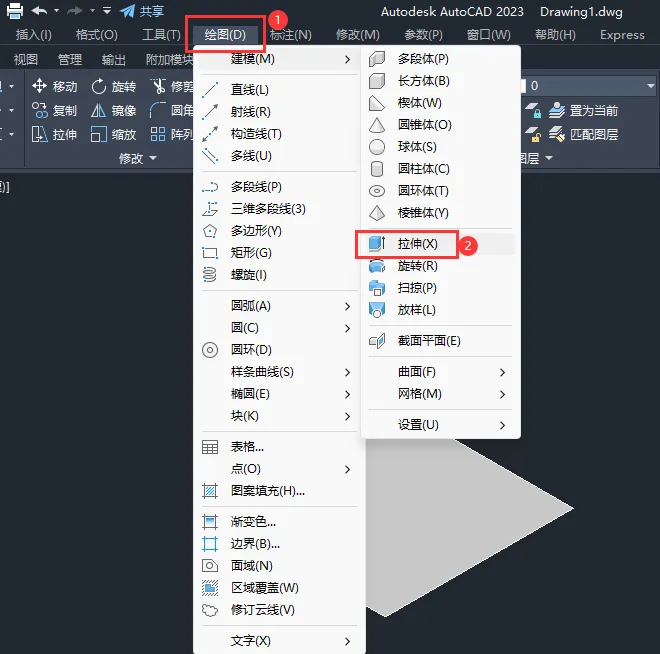Click the 置为当前 layer button
This screenshot has height=654, width=660.
pos(583,110)
